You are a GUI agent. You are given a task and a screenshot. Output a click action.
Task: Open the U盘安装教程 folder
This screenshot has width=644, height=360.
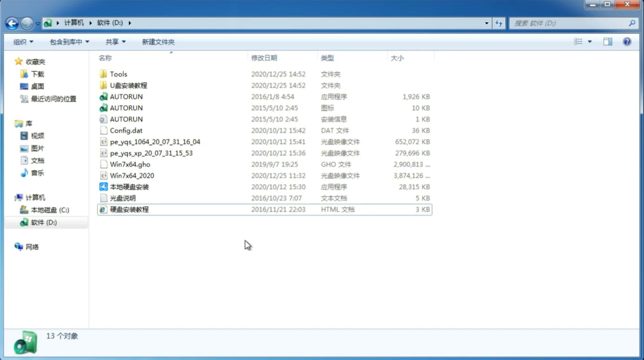tap(128, 85)
